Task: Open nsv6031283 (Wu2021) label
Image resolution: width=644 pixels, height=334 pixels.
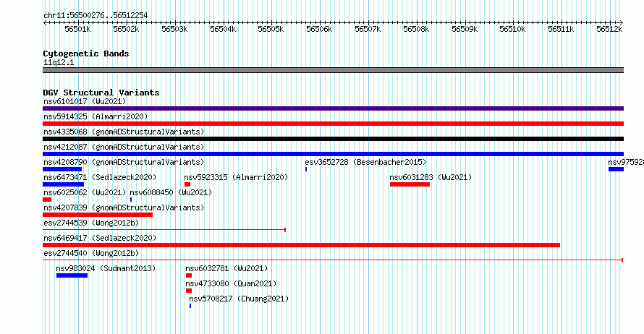Action: click(431, 177)
